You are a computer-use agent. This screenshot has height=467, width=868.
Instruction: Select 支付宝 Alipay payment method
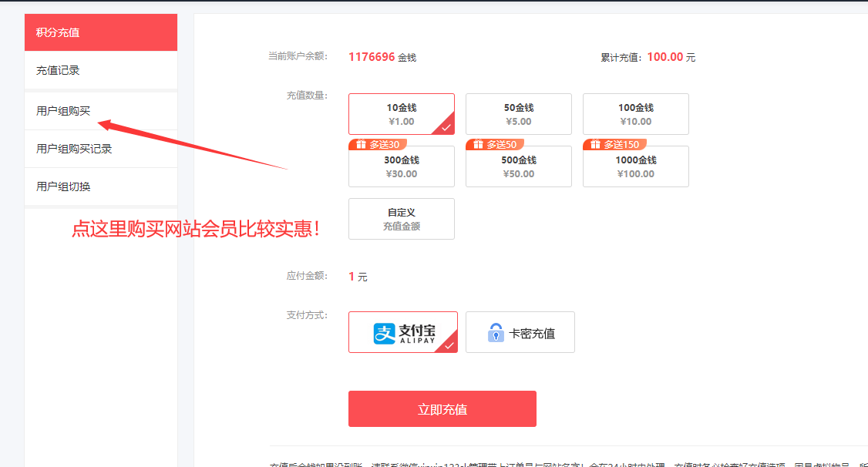pos(403,332)
